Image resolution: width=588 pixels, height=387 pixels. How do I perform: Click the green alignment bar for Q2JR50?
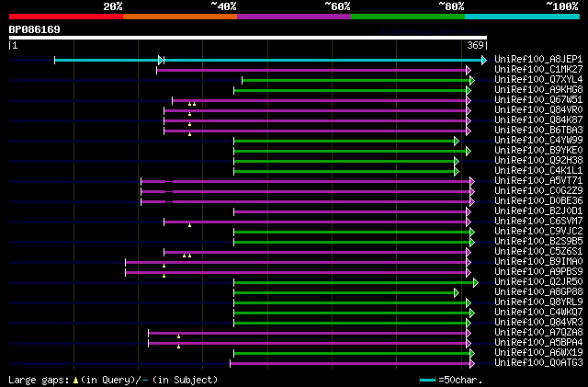[354, 283]
